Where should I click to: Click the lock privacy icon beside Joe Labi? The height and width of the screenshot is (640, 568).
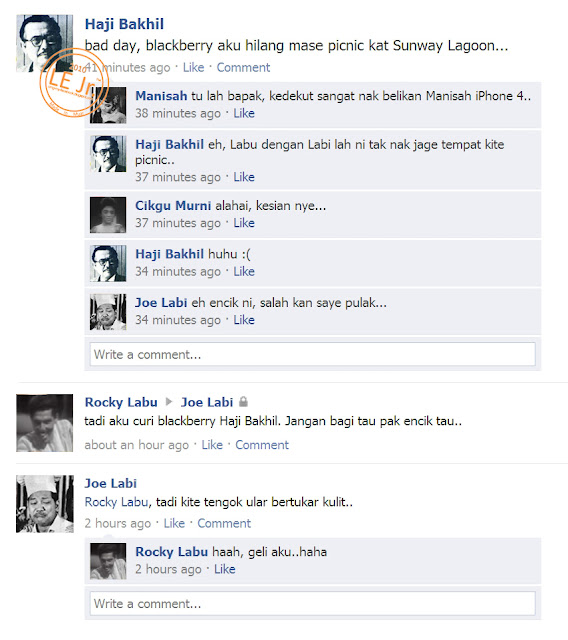pyautogui.click(x=243, y=402)
